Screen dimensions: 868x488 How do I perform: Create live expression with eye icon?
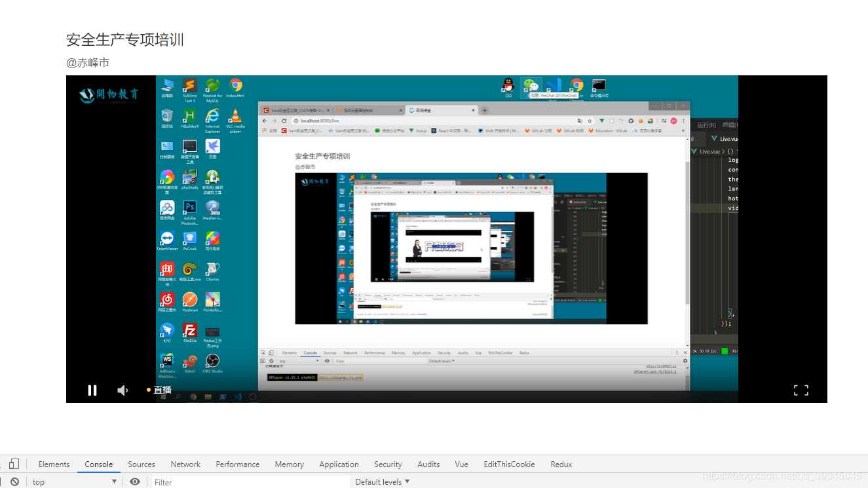pyautogui.click(x=135, y=481)
